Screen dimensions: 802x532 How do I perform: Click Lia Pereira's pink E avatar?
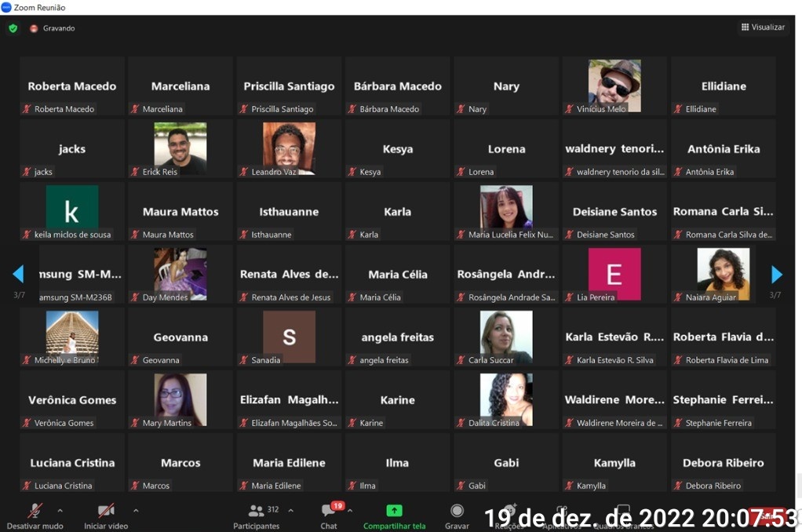(x=614, y=274)
